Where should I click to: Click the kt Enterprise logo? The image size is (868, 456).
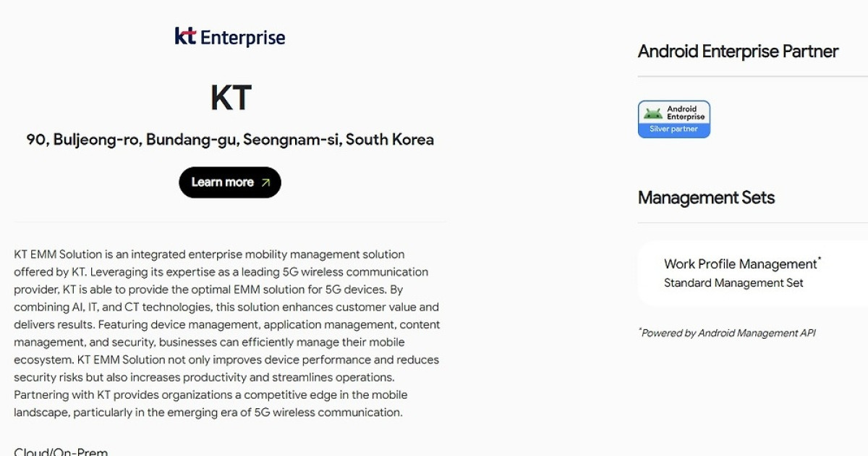229,36
